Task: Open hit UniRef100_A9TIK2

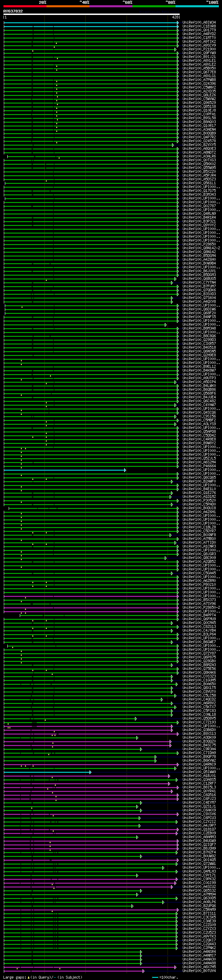Action: click(199, 41)
